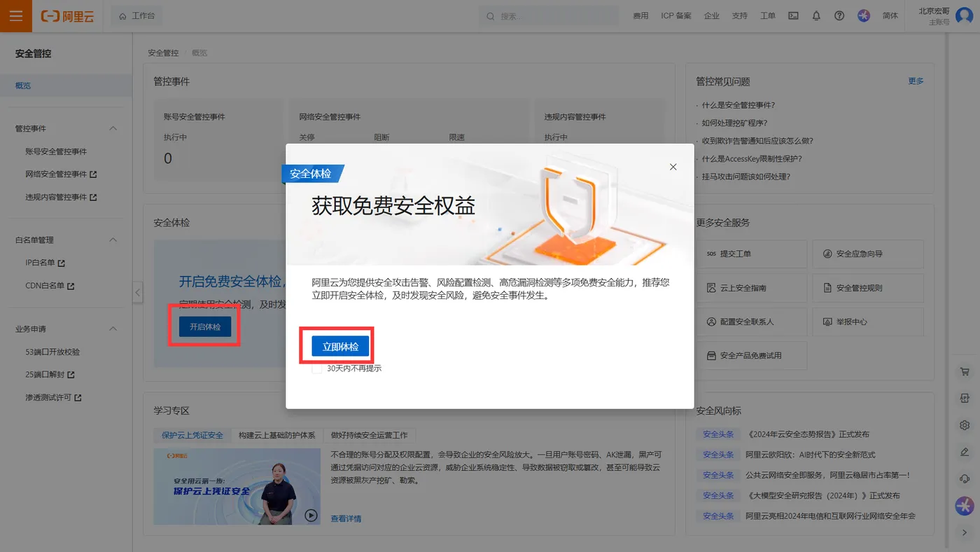980x552 pixels.
Task: Open the hamburger menu at top left
Action: 16,15
